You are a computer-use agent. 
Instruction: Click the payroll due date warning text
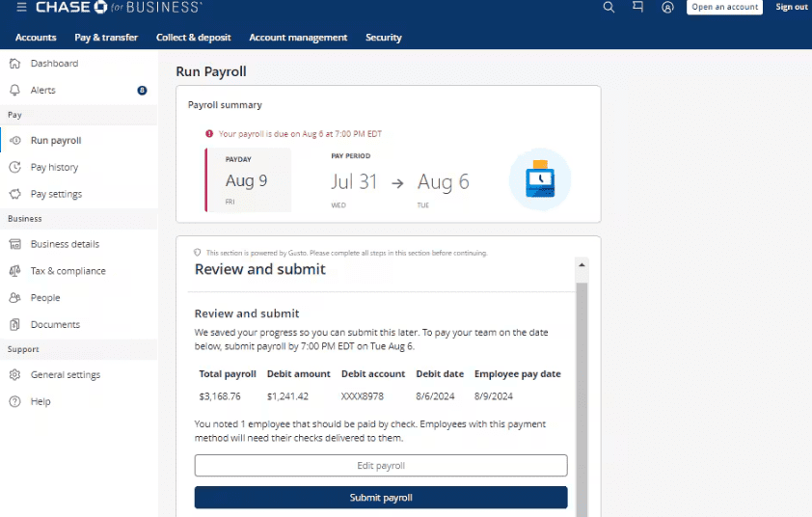pyautogui.click(x=300, y=134)
